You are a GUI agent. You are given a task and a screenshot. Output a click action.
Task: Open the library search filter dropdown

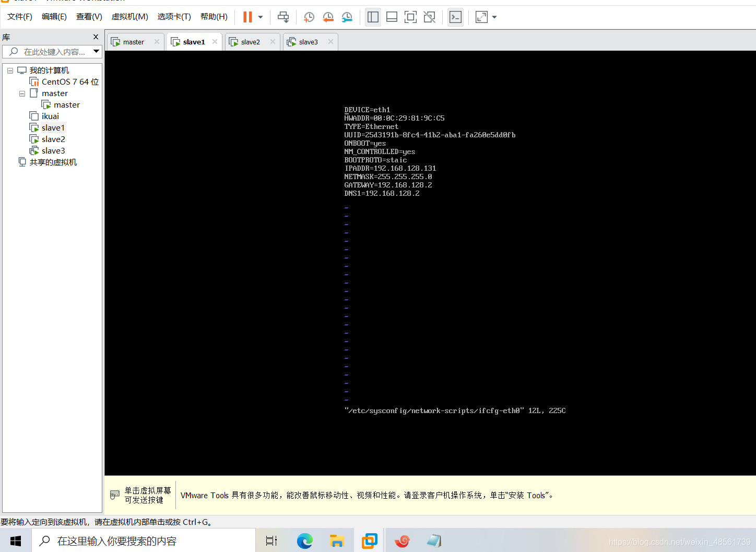click(x=96, y=51)
